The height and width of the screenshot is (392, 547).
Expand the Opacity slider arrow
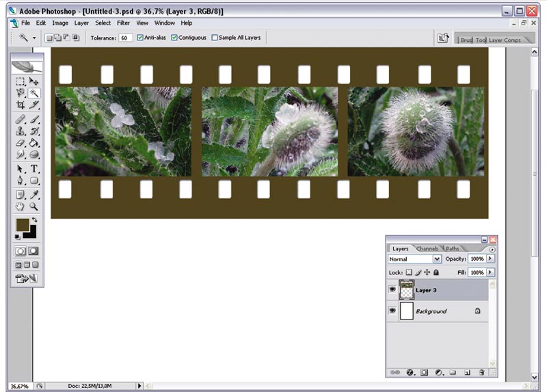tap(490, 259)
